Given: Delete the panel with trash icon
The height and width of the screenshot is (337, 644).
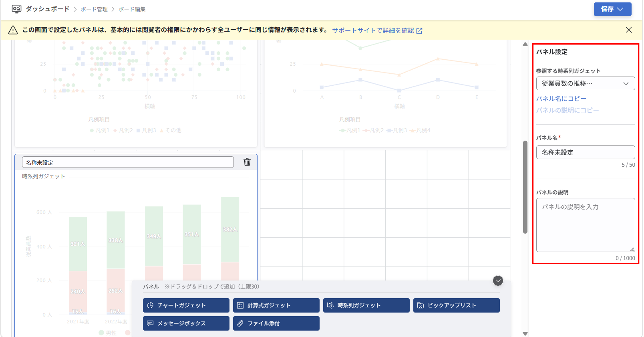Looking at the screenshot, I should [x=247, y=162].
